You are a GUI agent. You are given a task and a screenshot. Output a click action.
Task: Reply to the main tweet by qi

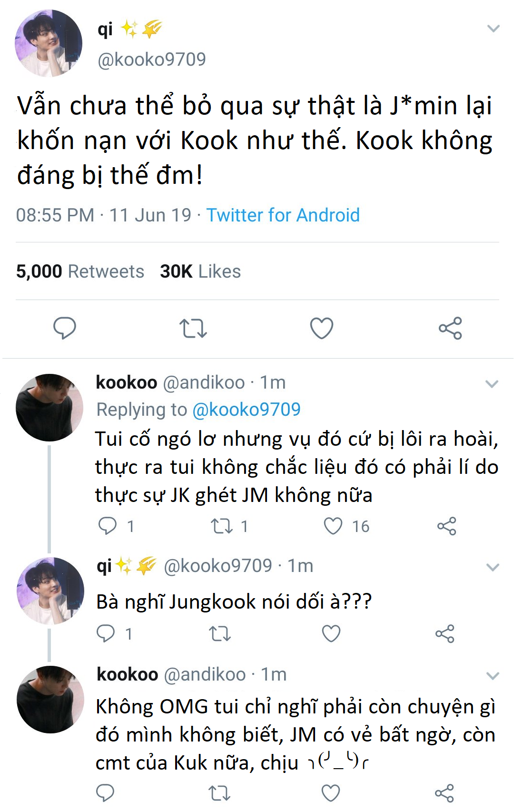tap(65, 328)
